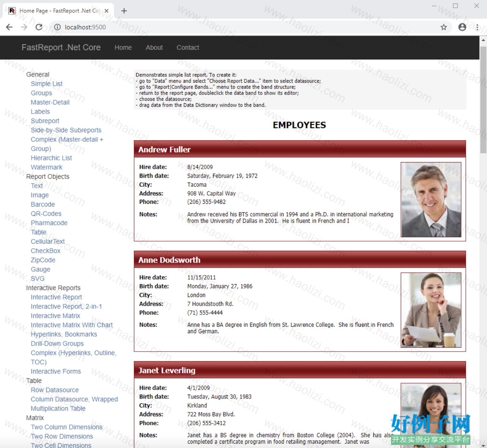This screenshot has width=487, height=448.
Task: Click the scrollbar up arrow
Action: [483, 40]
